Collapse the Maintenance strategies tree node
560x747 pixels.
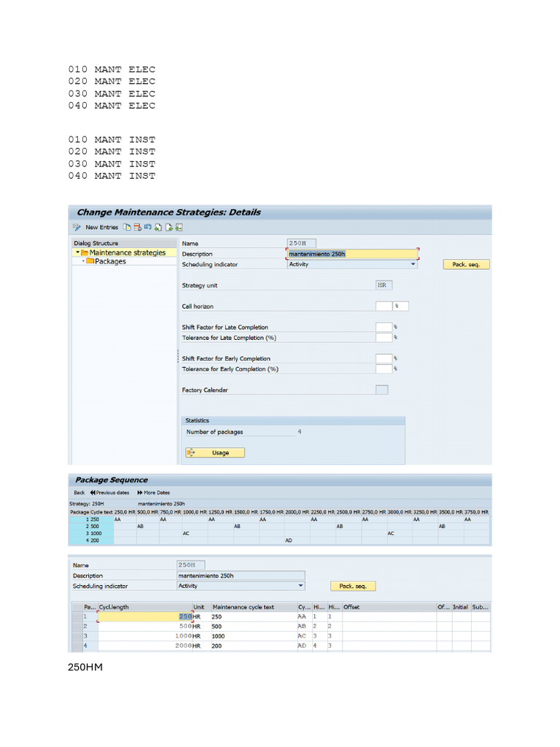[x=77, y=252]
